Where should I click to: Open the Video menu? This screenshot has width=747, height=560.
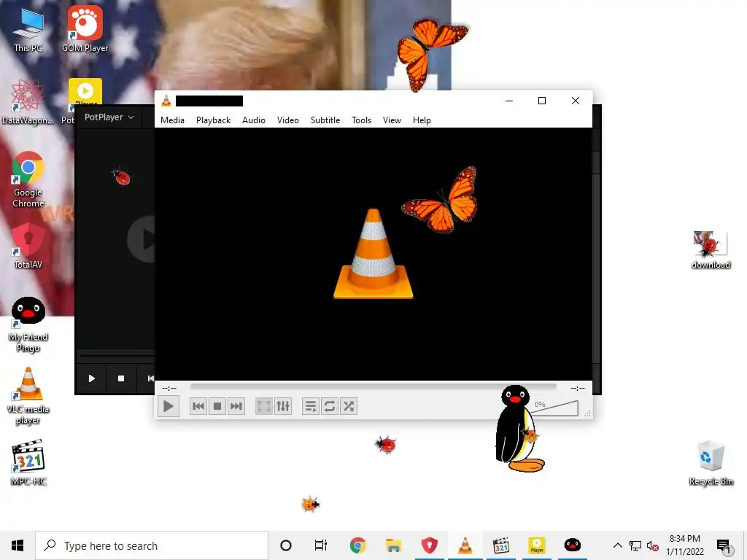click(288, 120)
